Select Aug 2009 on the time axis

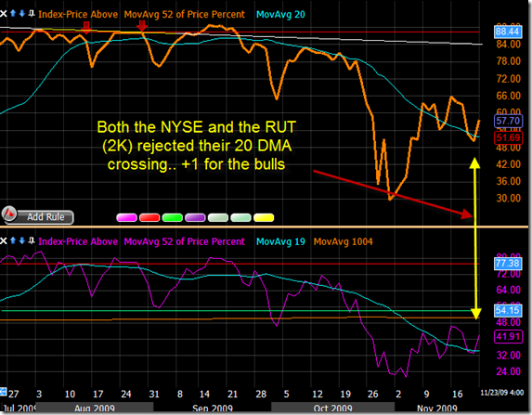point(95,409)
